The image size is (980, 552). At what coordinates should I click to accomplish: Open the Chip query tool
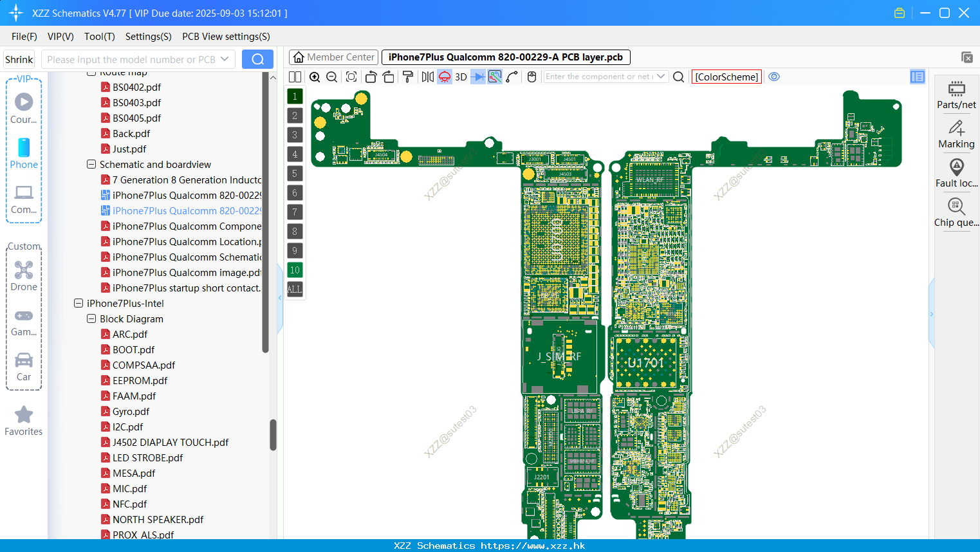click(956, 213)
